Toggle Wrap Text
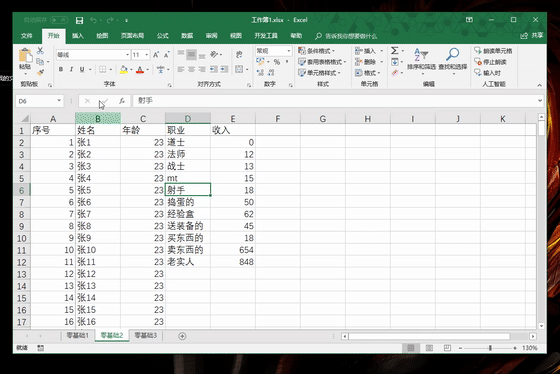The height and width of the screenshot is (374, 560). click(239, 54)
